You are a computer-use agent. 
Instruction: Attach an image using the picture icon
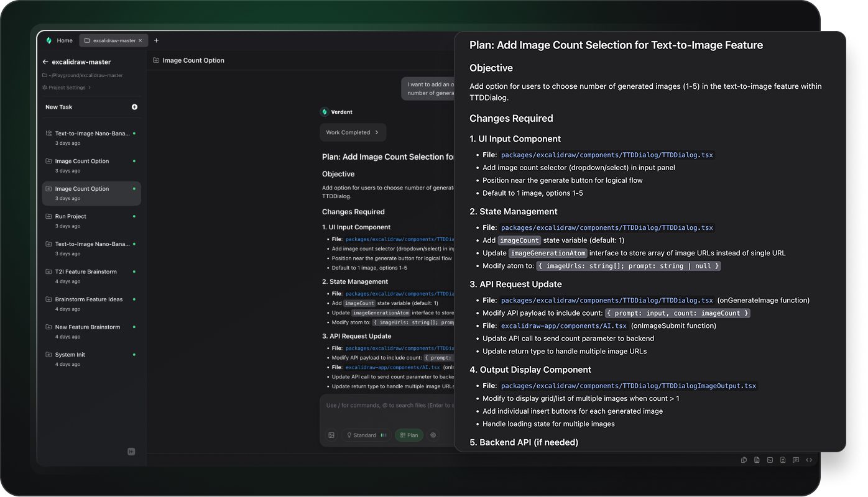coord(331,435)
